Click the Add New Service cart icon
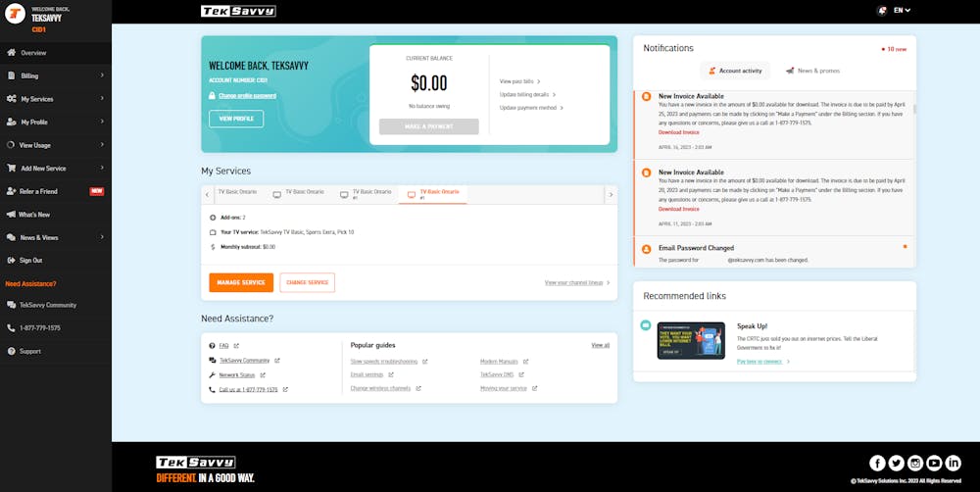 11,169
